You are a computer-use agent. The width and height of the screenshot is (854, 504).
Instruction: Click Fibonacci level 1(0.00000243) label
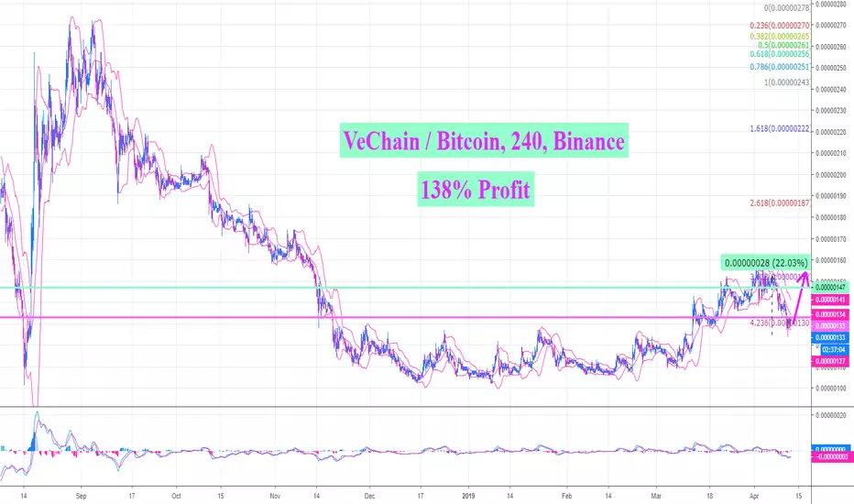[x=786, y=82]
